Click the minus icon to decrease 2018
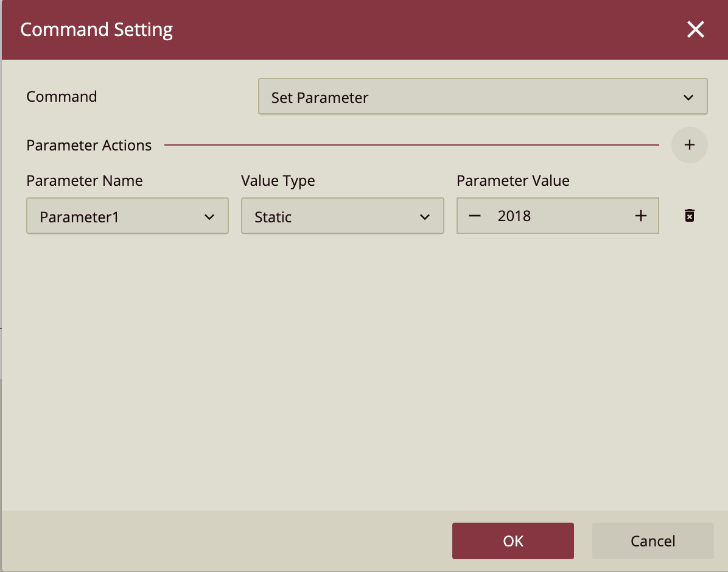This screenshot has height=572, width=728. point(475,215)
